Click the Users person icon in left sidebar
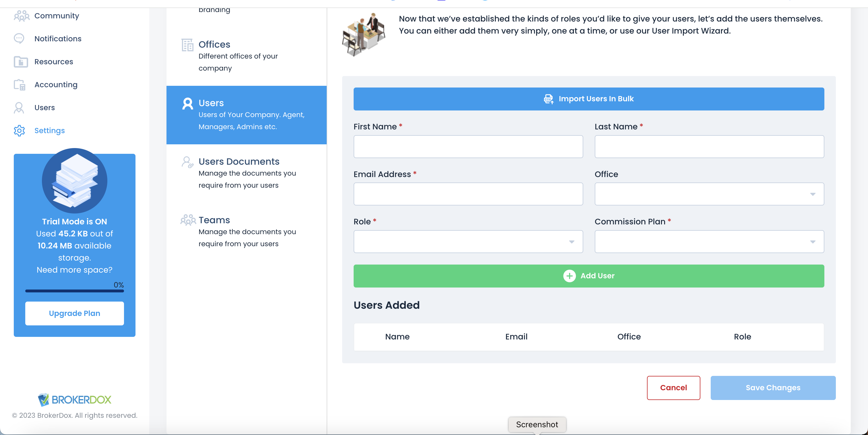The image size is (868, 435). point(19,108)
